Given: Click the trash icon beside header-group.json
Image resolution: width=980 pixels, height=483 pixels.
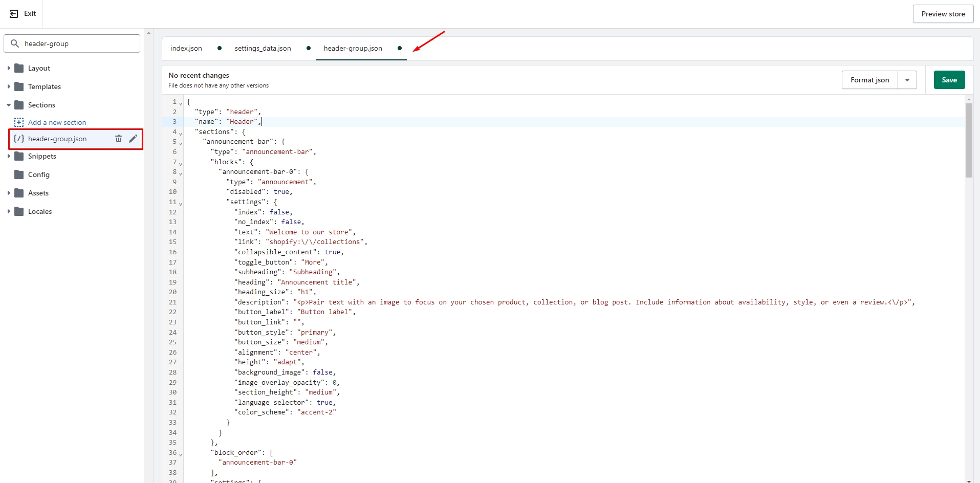Looking at the screenshot, I should click(119, 139).
